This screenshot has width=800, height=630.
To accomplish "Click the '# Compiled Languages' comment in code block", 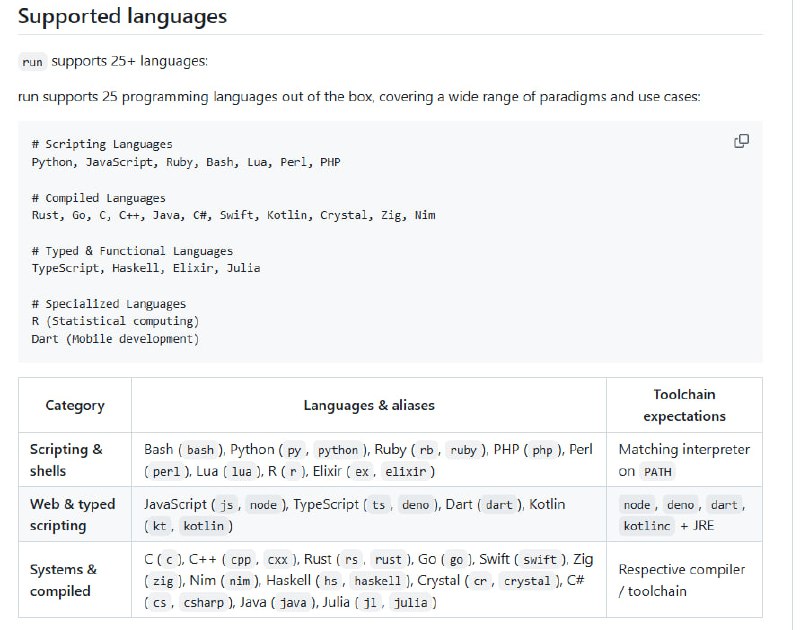I will point(98,198).
